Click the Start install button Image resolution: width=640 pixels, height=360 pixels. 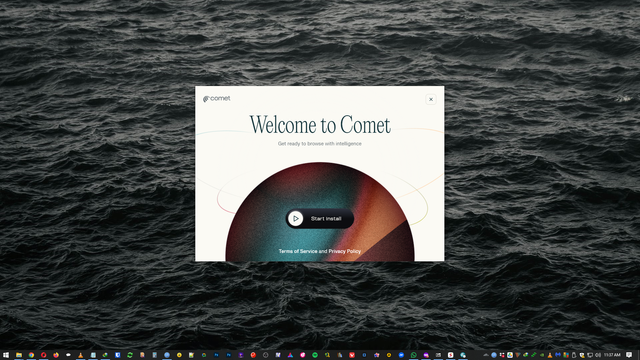pyautogui.click(x=320, y=219)
